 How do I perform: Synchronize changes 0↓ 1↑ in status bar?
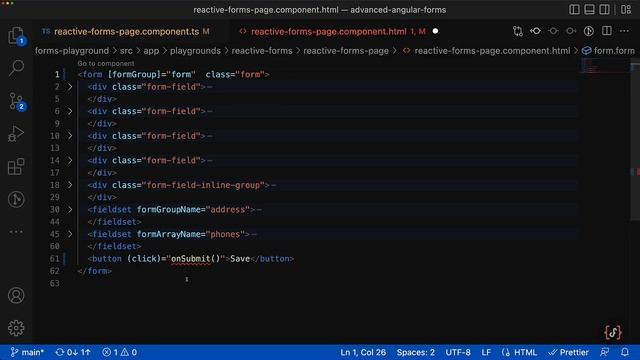[x=73, y=352]
